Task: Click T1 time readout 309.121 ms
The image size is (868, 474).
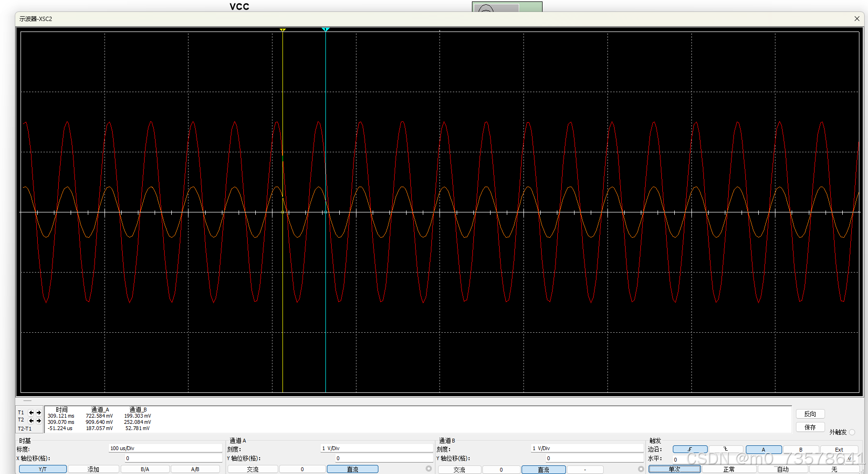Action: [61, 416]
